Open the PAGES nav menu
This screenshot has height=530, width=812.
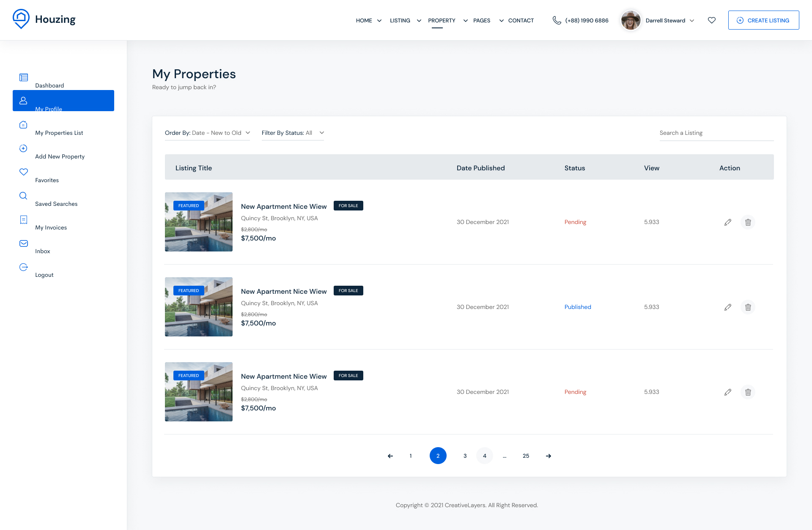482,20
